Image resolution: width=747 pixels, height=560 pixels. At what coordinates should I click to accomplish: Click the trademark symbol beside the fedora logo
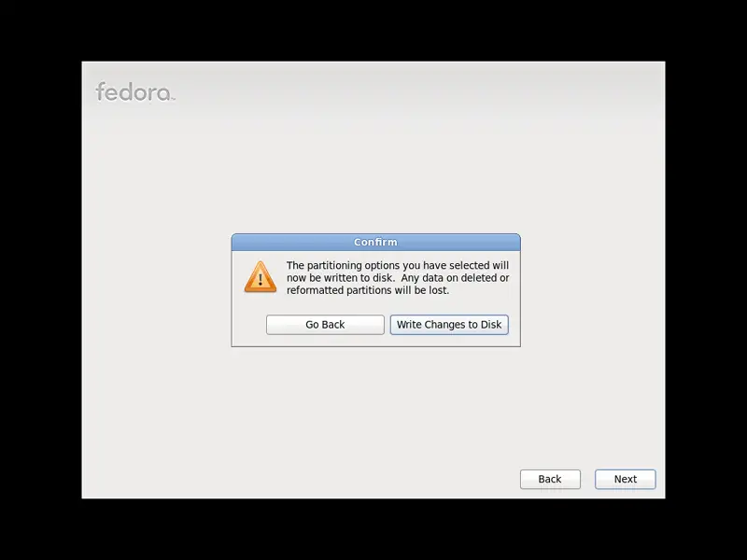174,99
